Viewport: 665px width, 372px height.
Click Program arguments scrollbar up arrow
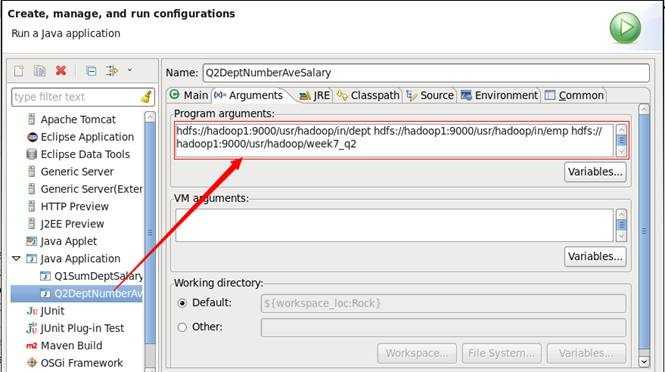click(621, 129)
